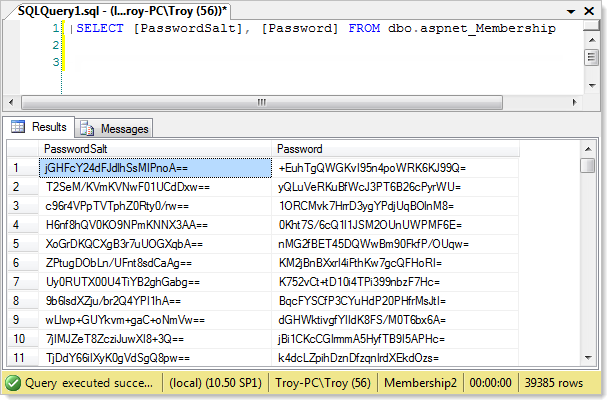
Task: Click the Membership2 database status entry
Action: [420, 383]
